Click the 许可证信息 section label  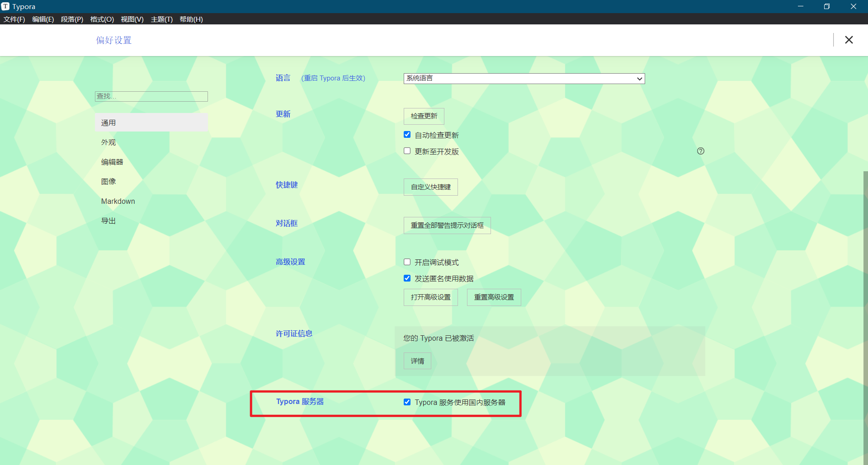294,333
